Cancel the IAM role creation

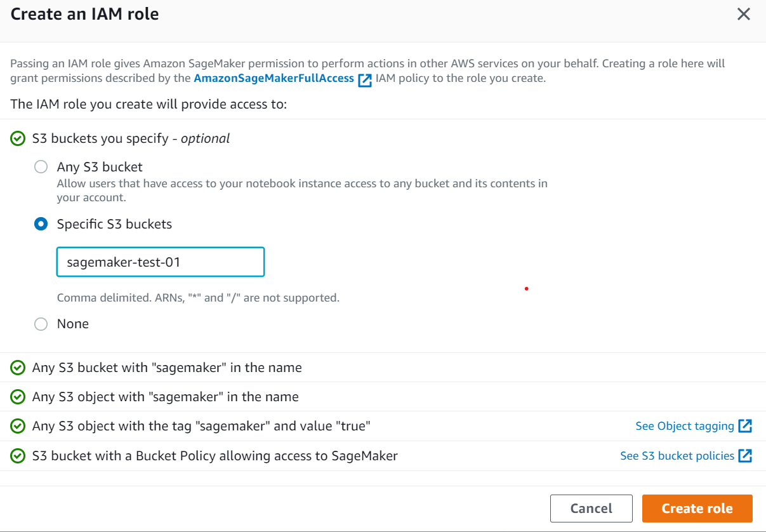point(591,508)
